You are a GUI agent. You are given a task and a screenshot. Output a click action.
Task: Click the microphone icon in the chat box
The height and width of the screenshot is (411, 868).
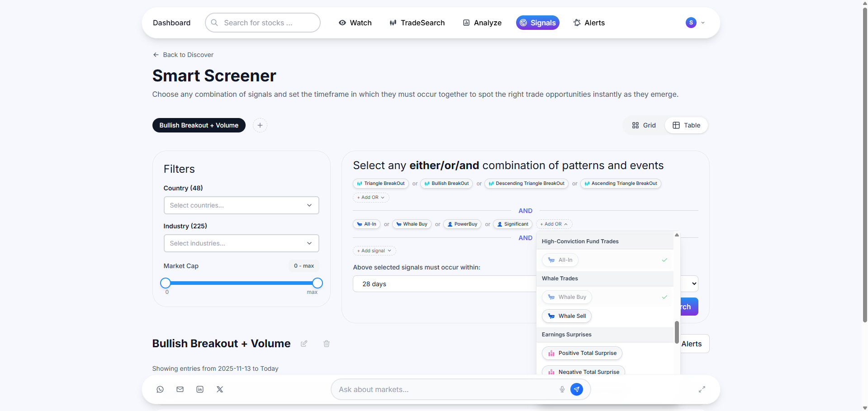[562, 389]
